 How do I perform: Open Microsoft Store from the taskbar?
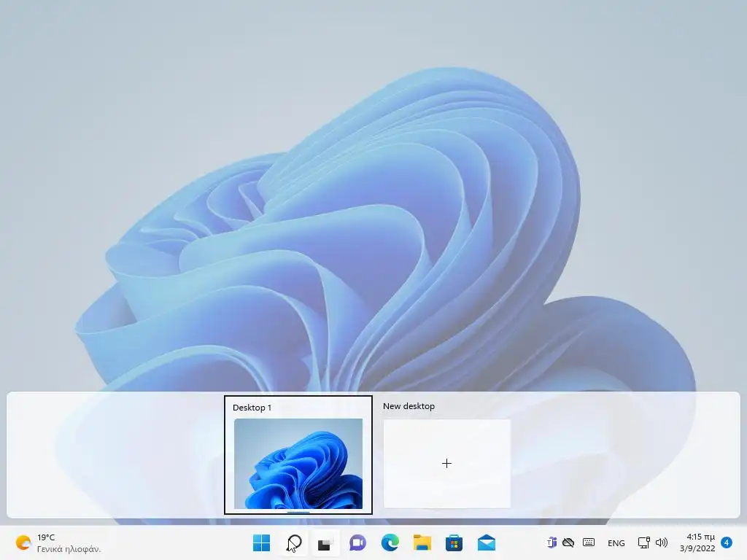[x=454, y=542]
